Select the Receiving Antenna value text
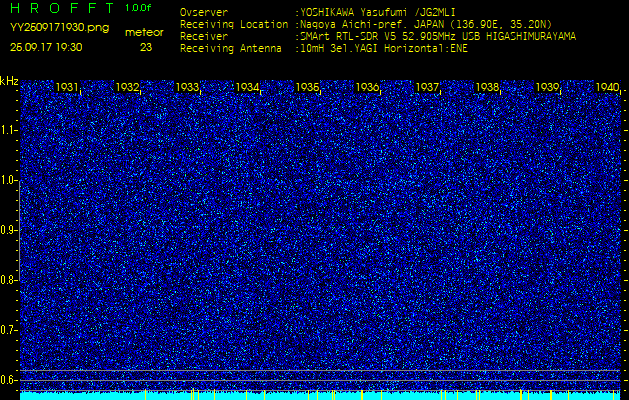The image size is (629, 400). pos(384,49)
